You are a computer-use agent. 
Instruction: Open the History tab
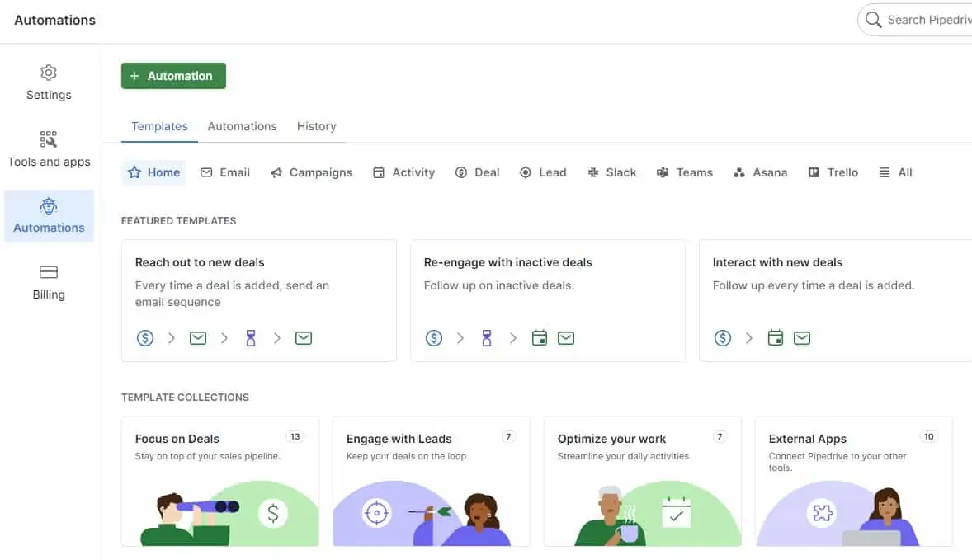[x=316, y=126]
